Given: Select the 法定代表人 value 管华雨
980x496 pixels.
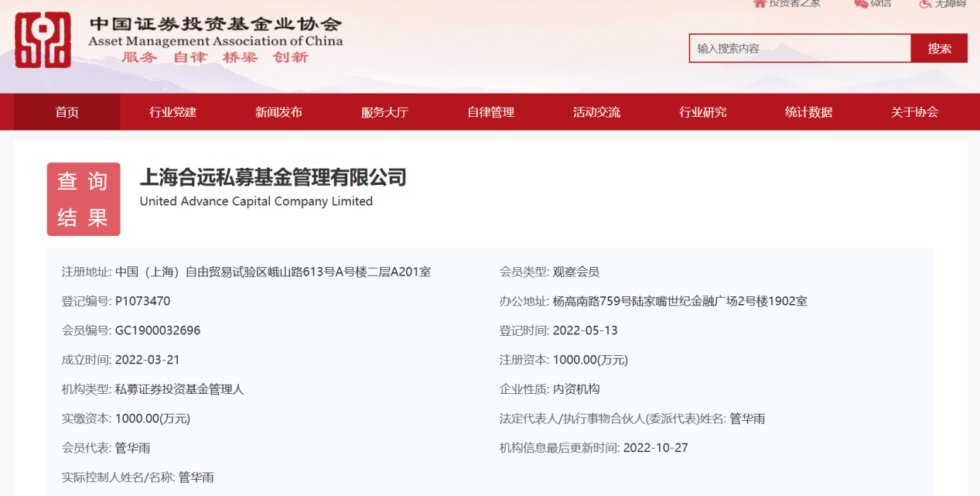Looking at the screenshot, I should [x=748, y=419].
